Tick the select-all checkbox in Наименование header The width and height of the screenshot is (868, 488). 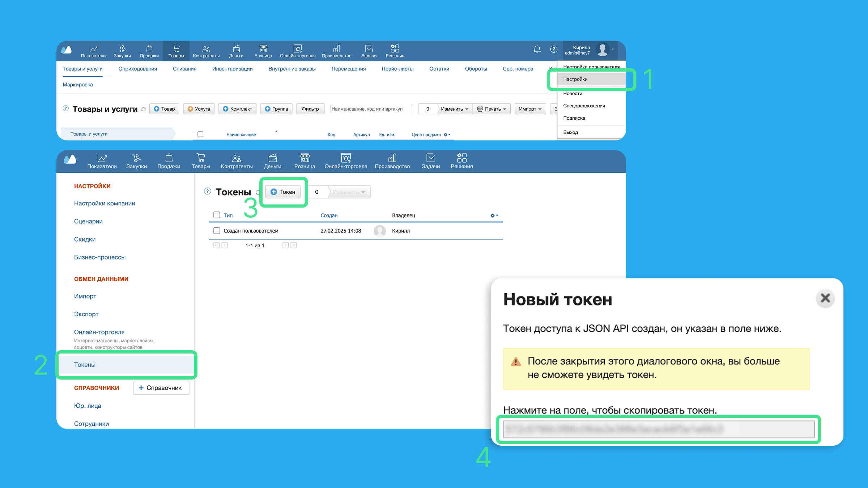coord(200,134)
